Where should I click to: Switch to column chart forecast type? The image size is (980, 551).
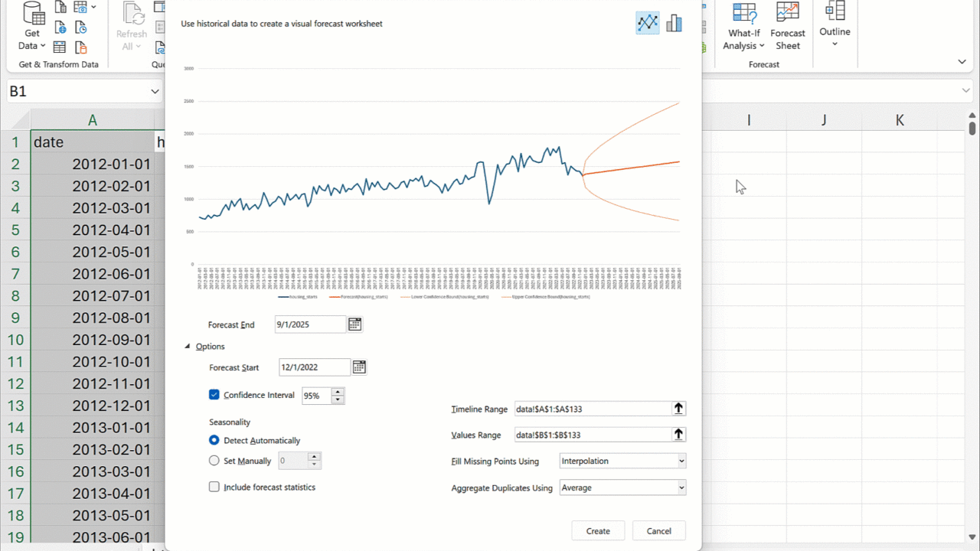pos(674,23)
